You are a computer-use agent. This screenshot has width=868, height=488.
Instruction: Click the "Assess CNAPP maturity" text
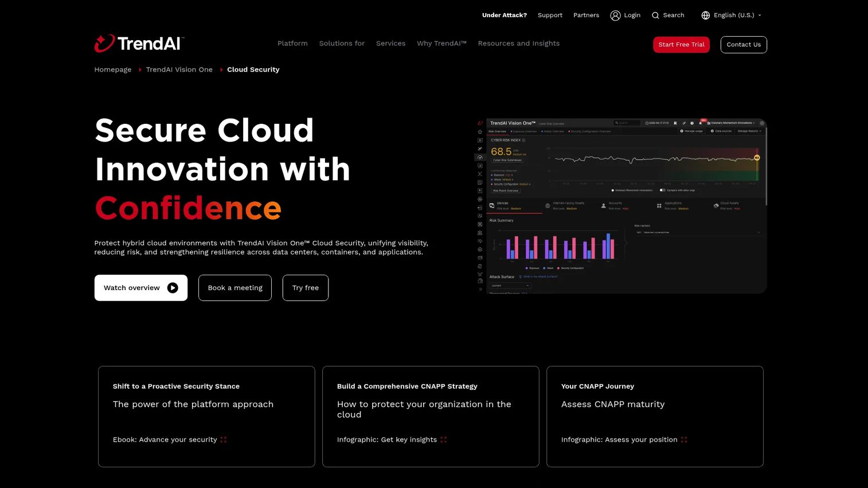click(x=613, y=404)
